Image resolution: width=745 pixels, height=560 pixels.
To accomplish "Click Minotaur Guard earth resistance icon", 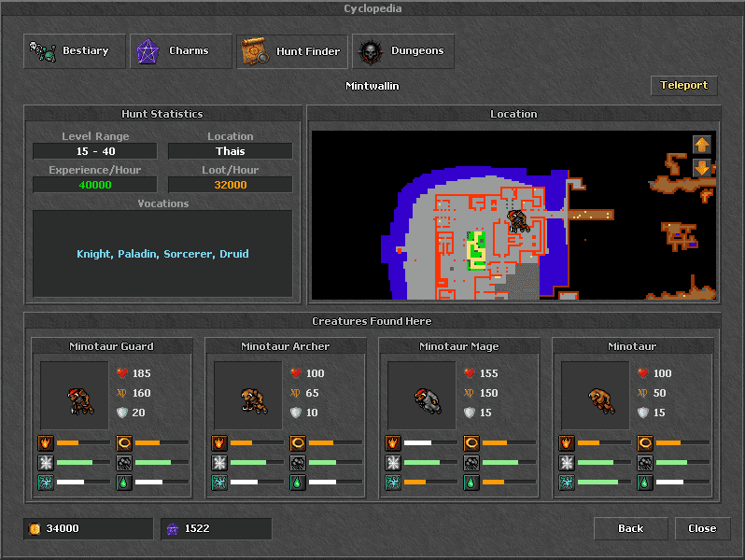I will click(x=124, y=483).
